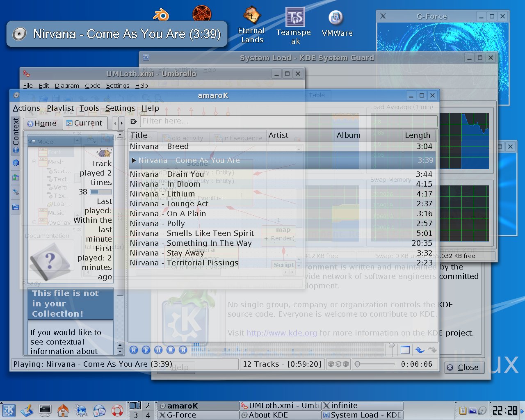
Task: Skip to previous track in amaroK
Action: pyautogui.click(x=134, y=350)
